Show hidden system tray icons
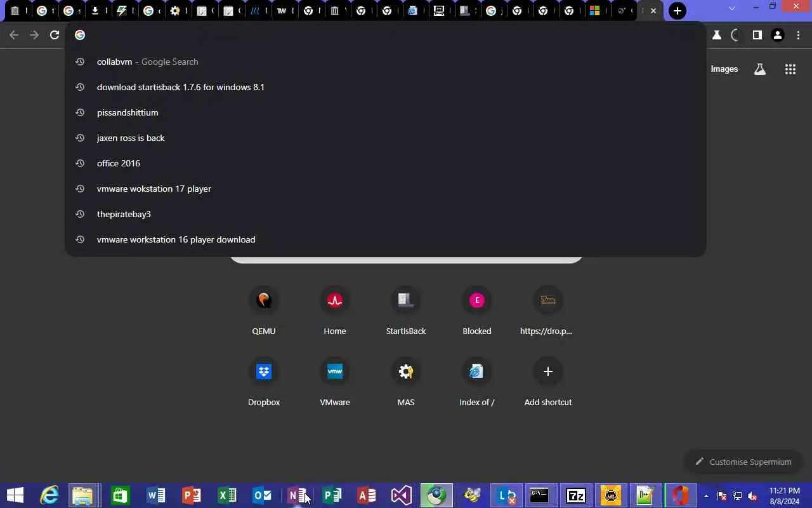Viewport: 812px width, 508px height. pos(706,496)
